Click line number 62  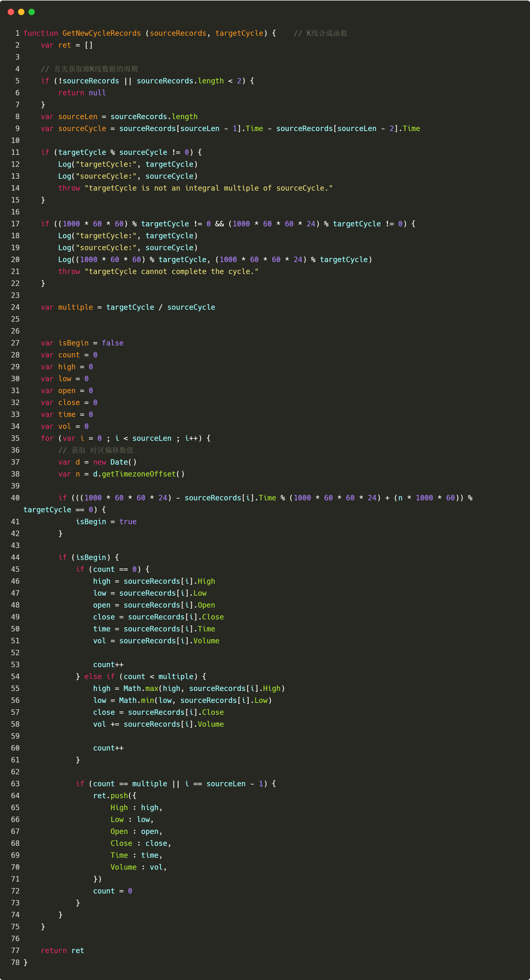[15, 772]
